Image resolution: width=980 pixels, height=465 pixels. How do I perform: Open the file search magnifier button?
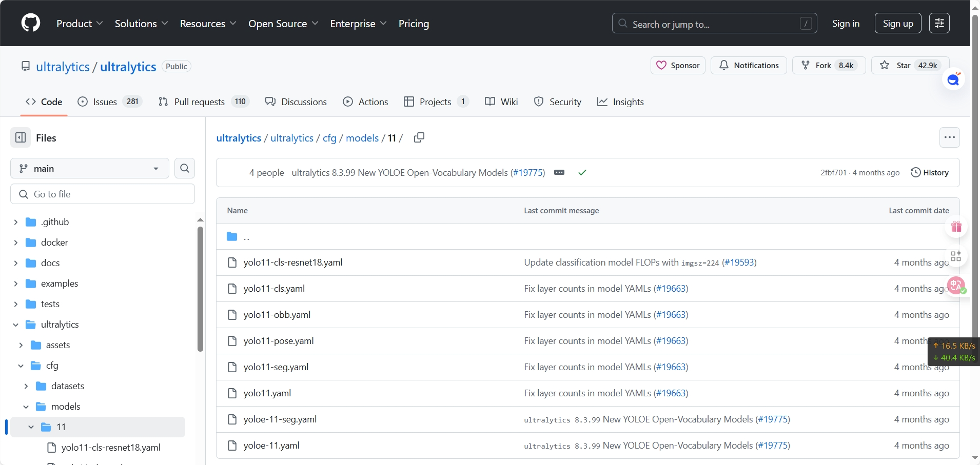click(185, 168)
